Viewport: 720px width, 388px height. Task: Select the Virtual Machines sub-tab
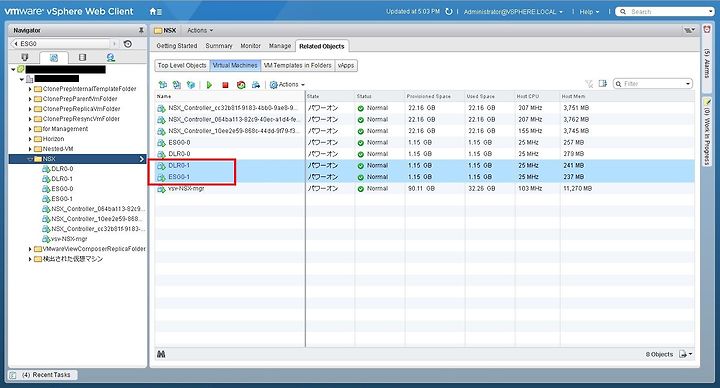pyautogui.click(x=235, y=66)
